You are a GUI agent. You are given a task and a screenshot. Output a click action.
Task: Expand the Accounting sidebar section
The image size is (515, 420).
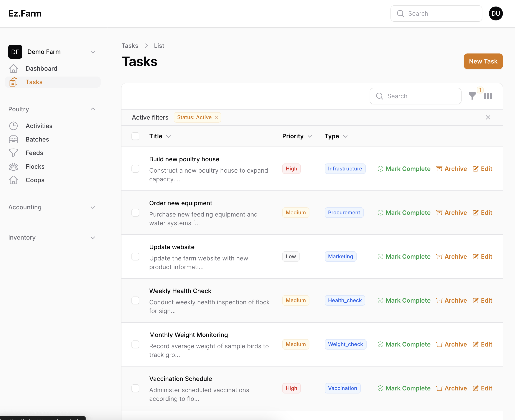93,207
